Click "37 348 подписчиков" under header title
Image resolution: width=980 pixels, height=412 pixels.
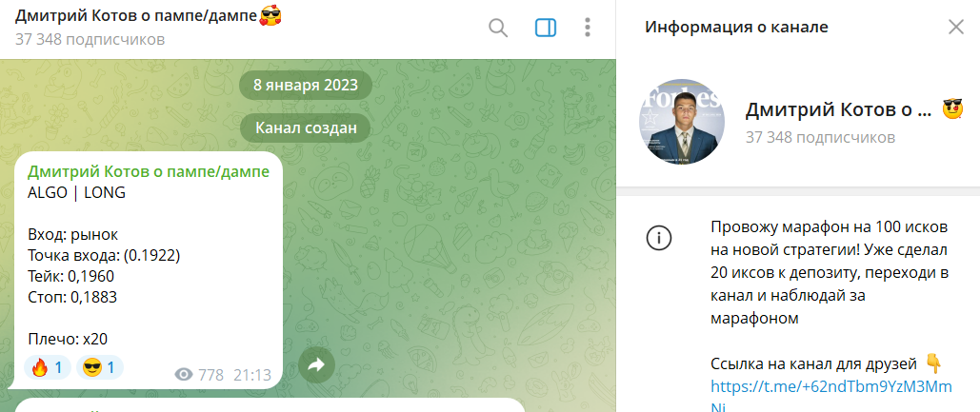[90, 40]
